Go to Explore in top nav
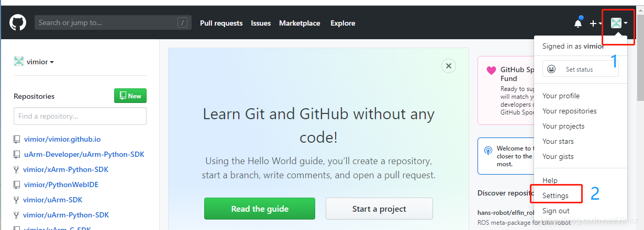The width and height of the screenshot is (644, 230). point(343,23)
